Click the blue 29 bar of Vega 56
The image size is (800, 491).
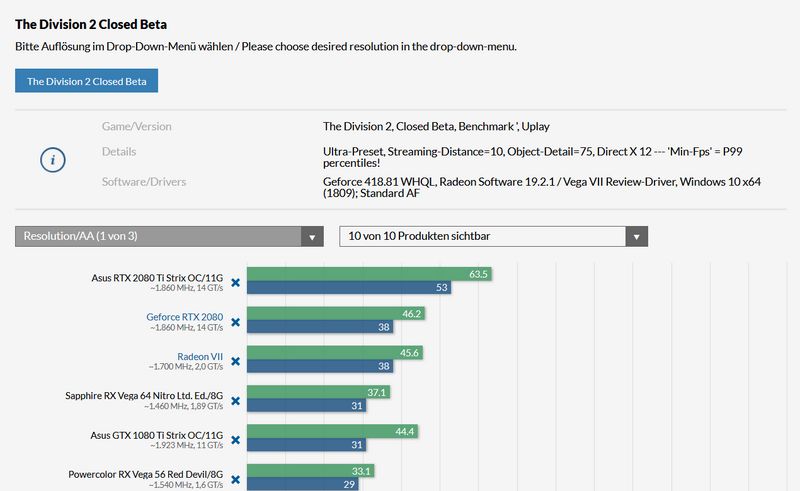303,484
